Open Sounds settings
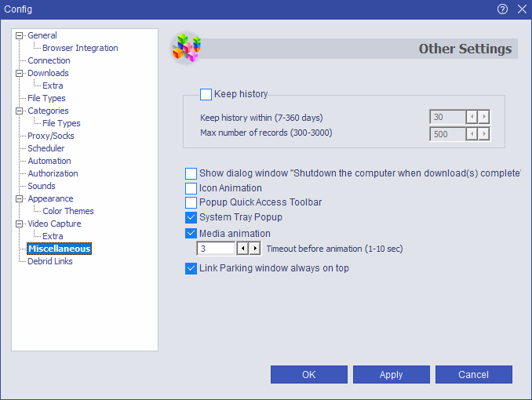This screenshot has height=400, width=532. [42, 186]
